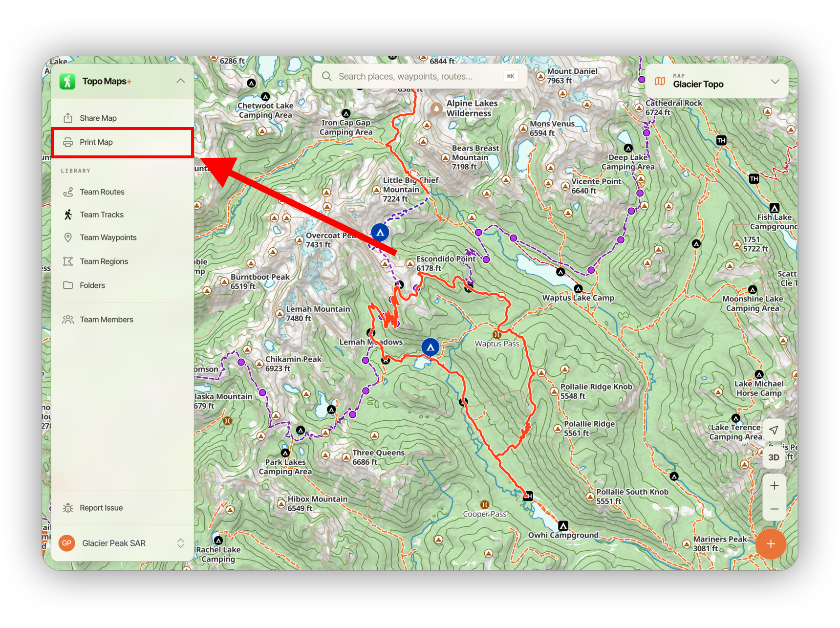
Task: Click the Lake Michael Horse Camp label
Action: [759, 389]
